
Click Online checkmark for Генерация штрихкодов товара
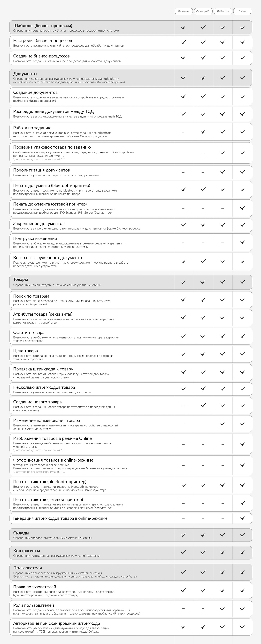pos(243,518)
